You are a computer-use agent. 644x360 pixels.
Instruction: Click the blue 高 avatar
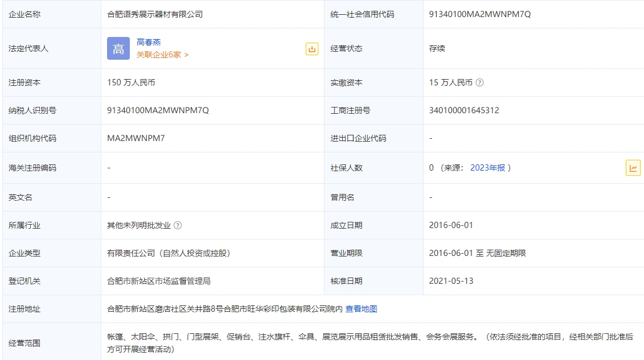click(x=118, y=48)
